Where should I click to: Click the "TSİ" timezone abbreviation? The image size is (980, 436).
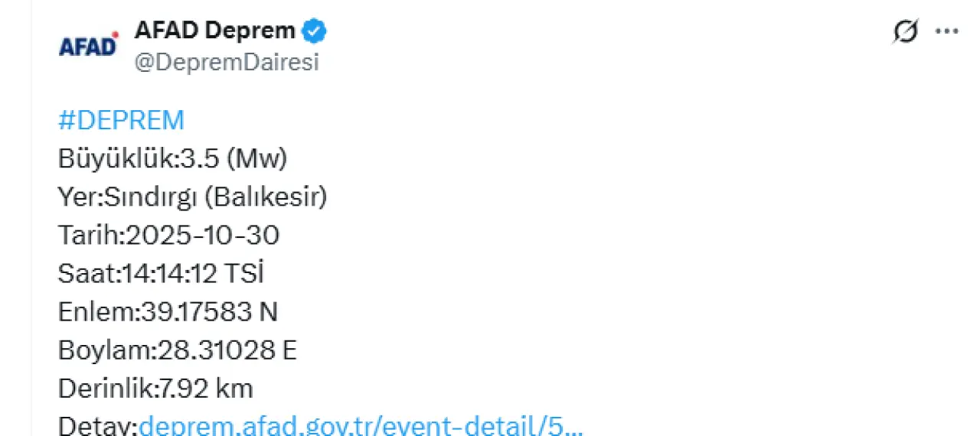pos(244,274)
